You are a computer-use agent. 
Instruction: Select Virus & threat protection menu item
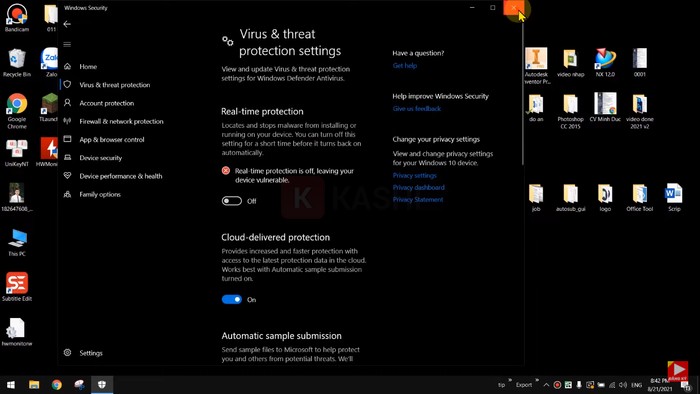click(115, 85)
